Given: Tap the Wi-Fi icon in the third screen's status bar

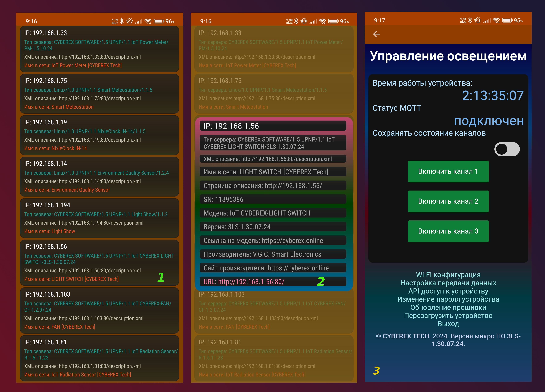Looking at the screenshot, I should point(496,20).
